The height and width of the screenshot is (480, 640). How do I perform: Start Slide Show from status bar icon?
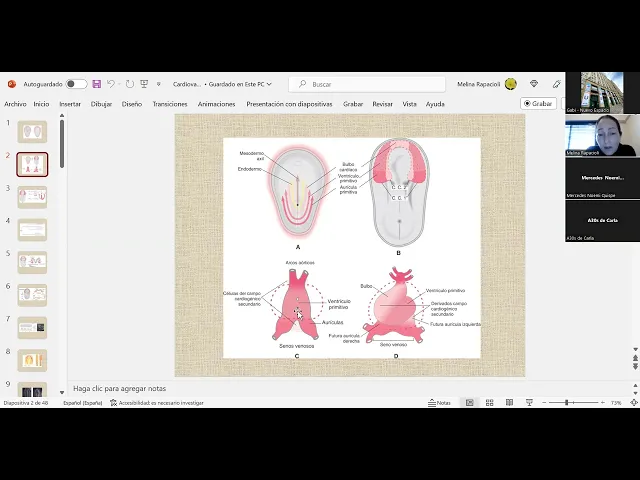click(x=529, y=403)
